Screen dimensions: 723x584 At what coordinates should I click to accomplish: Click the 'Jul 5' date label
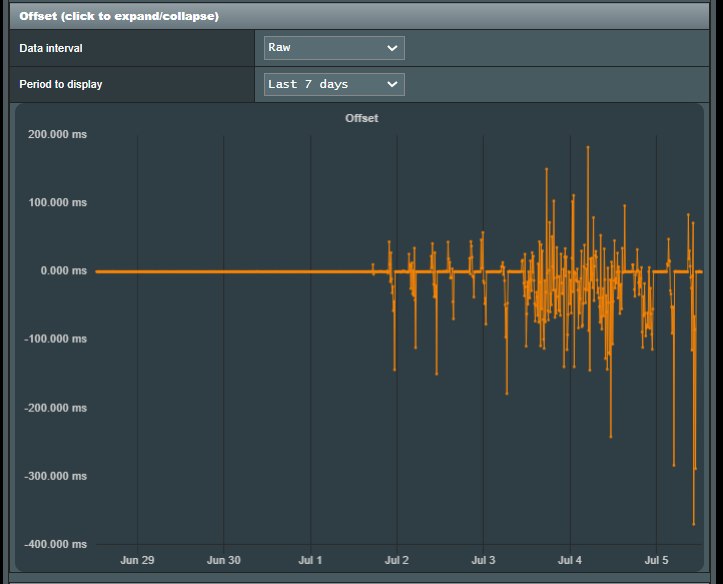(656, 560)
